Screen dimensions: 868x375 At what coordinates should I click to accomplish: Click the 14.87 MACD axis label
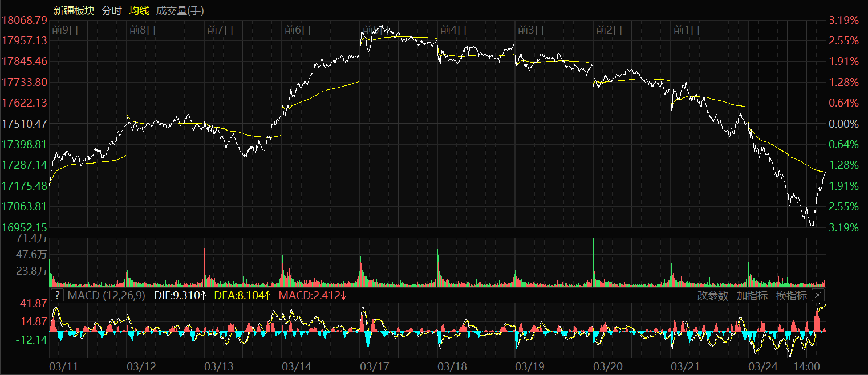[x=35, y=322]
